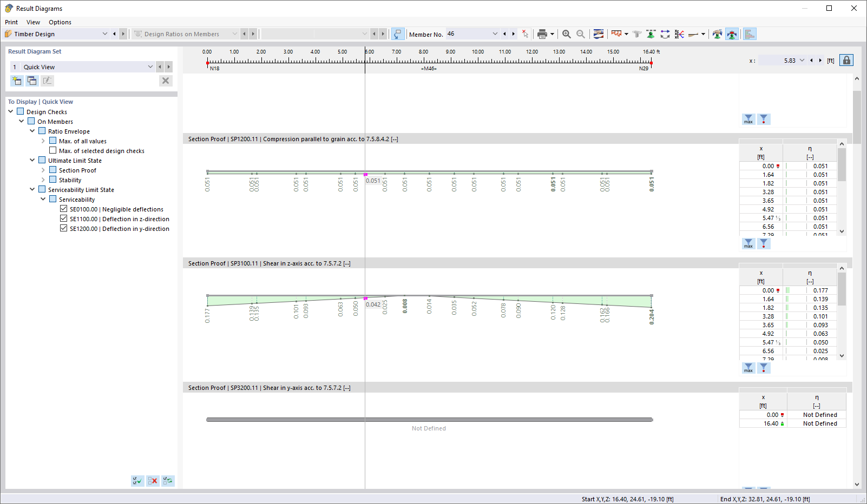Viewport: 867px width, 504px height.
Task: Select all checkboxes using the green check icon
Action: click(x=137, y=480)
